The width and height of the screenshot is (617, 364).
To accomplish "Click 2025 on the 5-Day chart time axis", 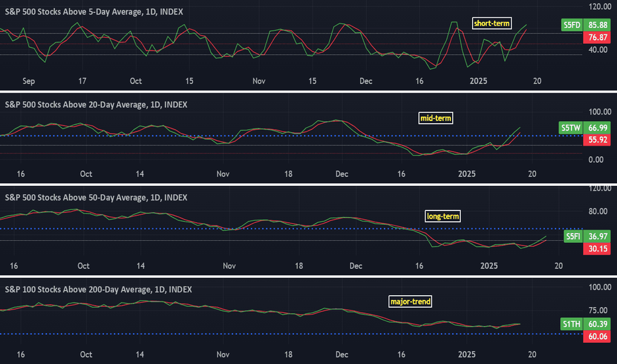I will [479, 81].
